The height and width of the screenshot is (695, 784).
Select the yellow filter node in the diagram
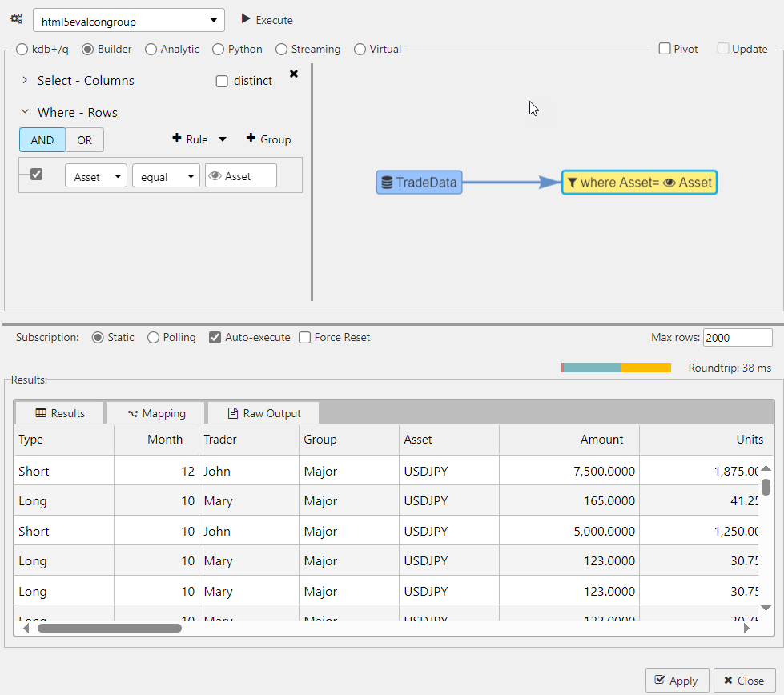pos(639,182)
